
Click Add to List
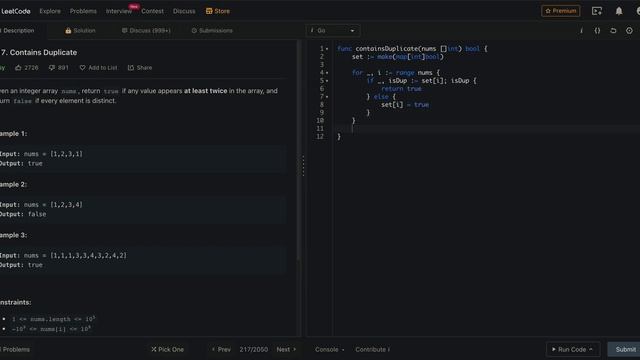tap(98, 68)
